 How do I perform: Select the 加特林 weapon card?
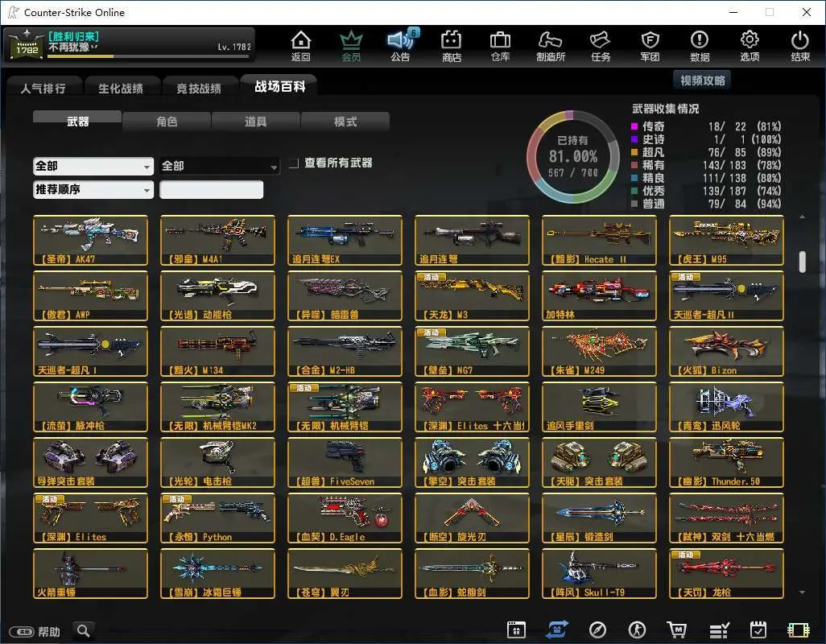pyautogui.click(x=600, y=296)
